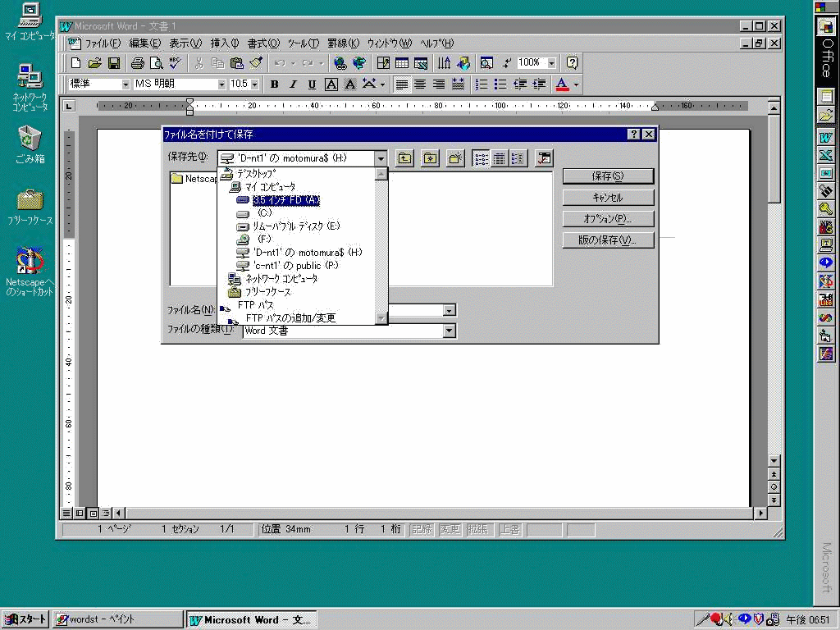Open the 編集(E) menu
Screen dimensions: 840x630
tap(144, 43)
